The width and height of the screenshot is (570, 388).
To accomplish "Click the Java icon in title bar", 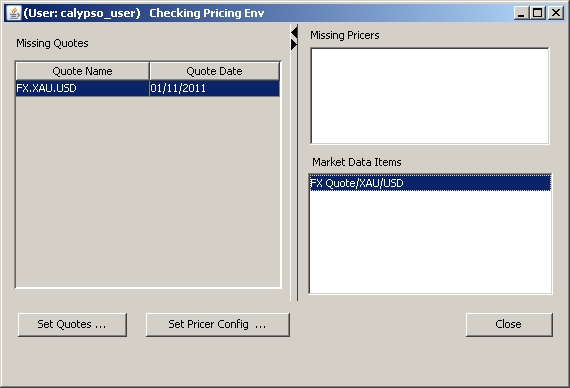I will click(14, 13).
